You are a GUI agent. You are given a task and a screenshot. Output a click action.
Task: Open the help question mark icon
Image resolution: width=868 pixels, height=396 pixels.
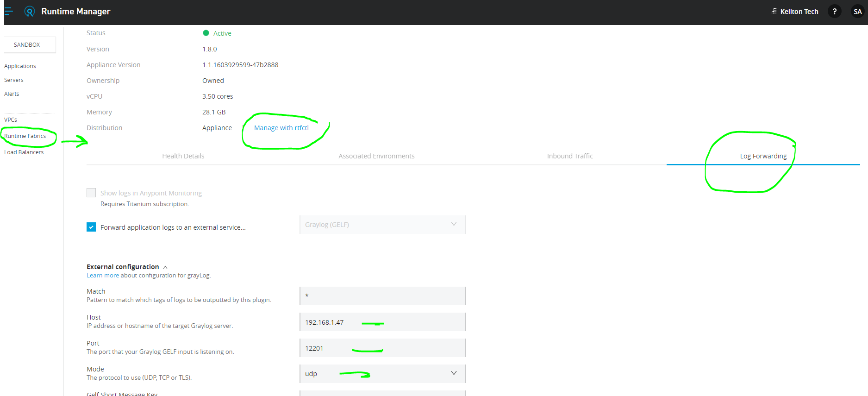click(834, 12)
